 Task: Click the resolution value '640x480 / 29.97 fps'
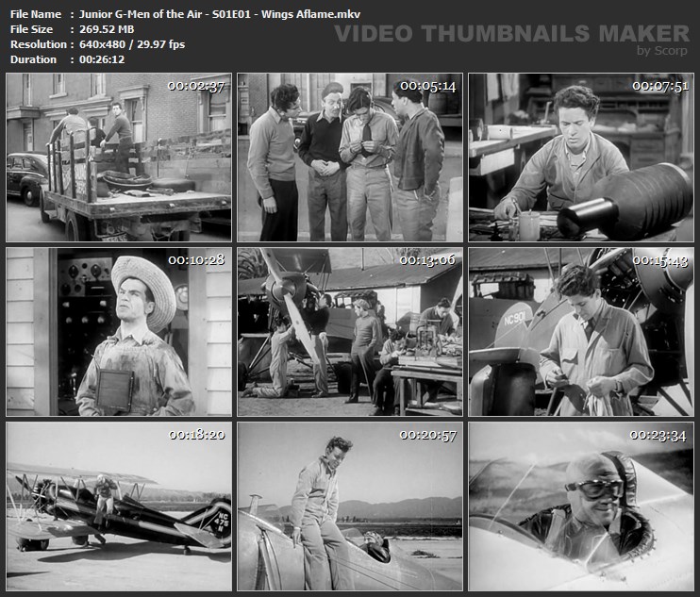tap(132, 44)
